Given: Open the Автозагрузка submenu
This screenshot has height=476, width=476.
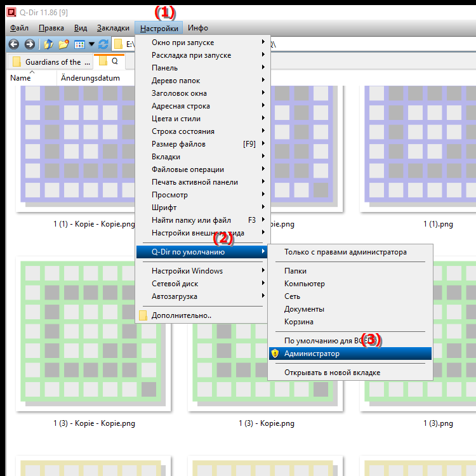Looking at the screenshot, I should [202, 296].
